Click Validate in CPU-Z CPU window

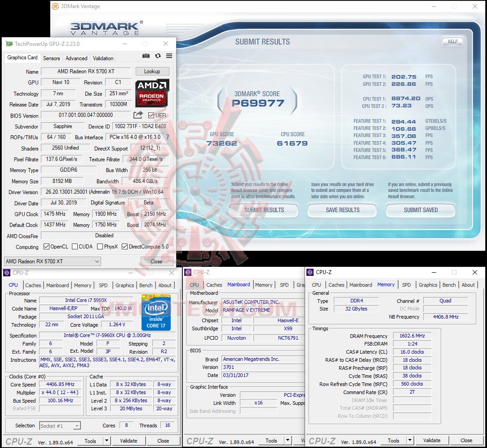pyautogui.click(x=128, y=440)
